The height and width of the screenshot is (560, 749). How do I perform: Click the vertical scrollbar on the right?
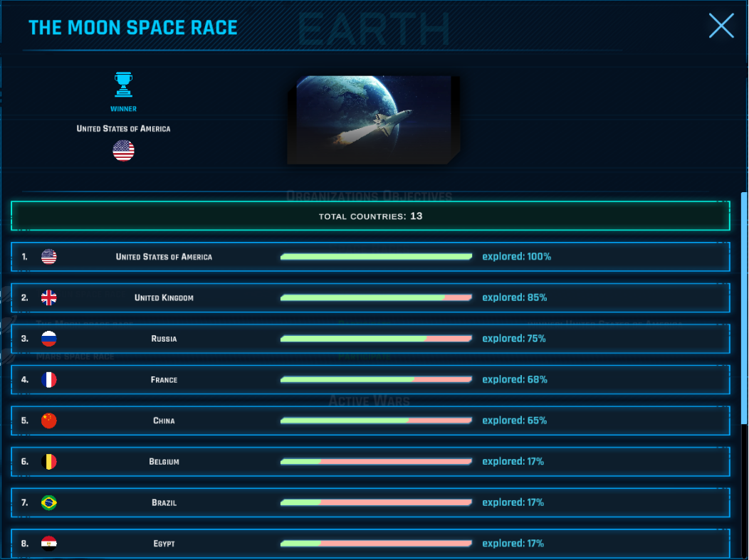pyautogui.click(x=745, y=306)
